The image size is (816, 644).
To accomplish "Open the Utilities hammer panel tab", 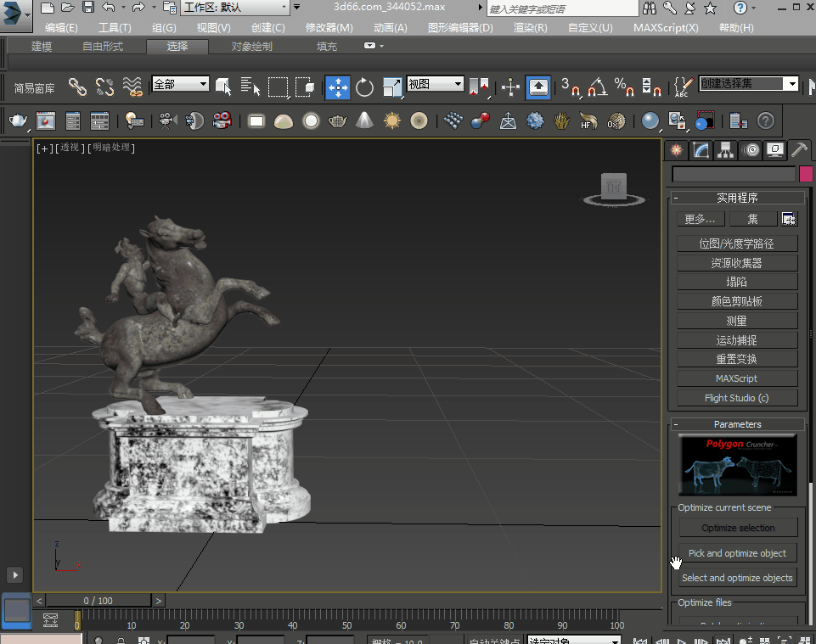I will pyautogui.click(x=799, y=150).
